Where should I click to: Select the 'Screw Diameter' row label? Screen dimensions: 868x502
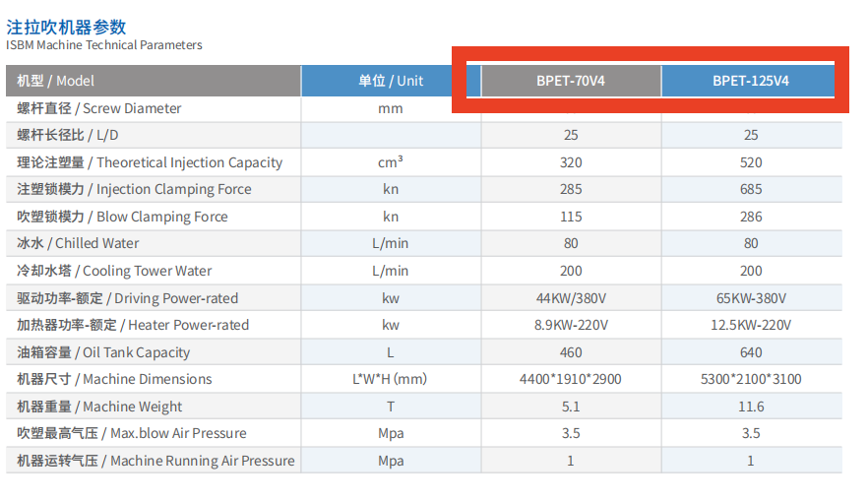click(x=99, y=108)
